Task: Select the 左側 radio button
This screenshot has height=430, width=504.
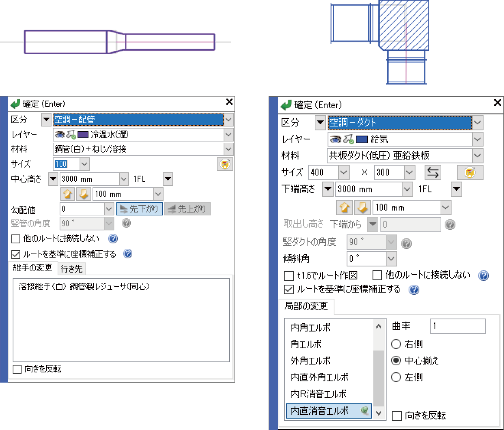Action: (395, 377)
